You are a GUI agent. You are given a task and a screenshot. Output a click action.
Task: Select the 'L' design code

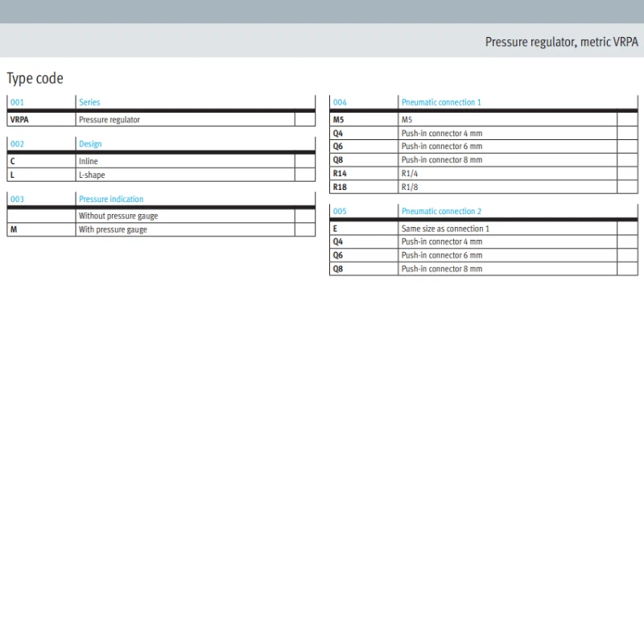pos(12,175)
